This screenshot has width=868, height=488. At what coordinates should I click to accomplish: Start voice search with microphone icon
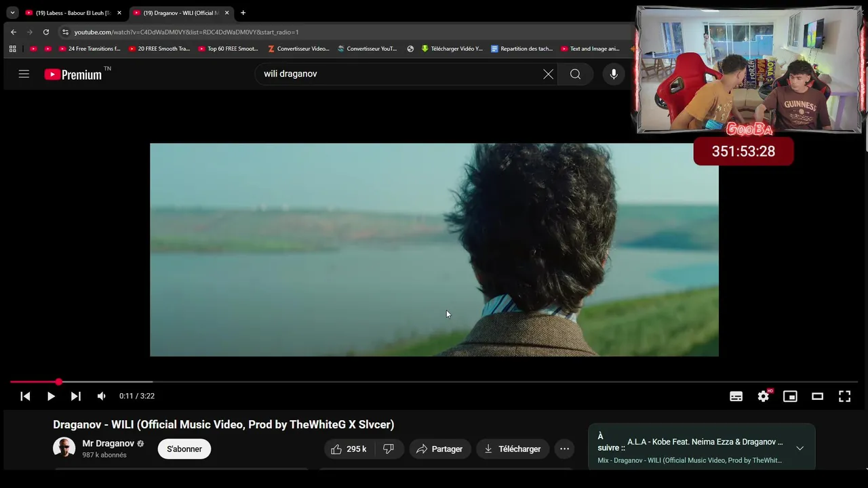coord(614,74)
